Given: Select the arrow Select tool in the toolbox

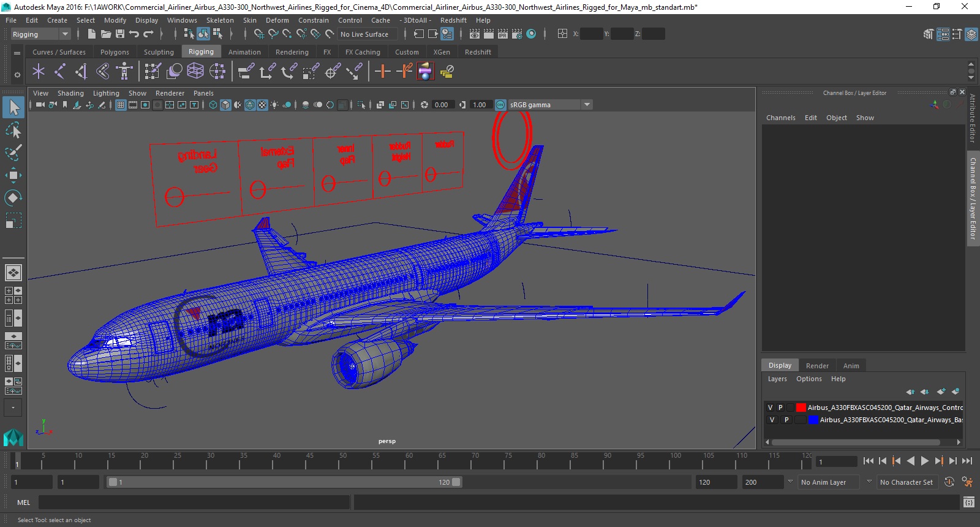Looking at the screenshot, I should [x=13, y=108].
